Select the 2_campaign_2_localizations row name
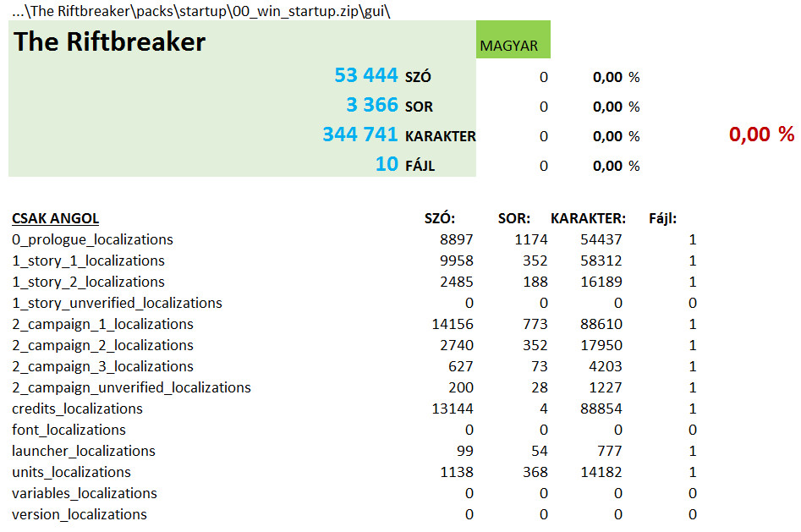Viewport: 801px width, 532px height. click(x=102, y=345)
